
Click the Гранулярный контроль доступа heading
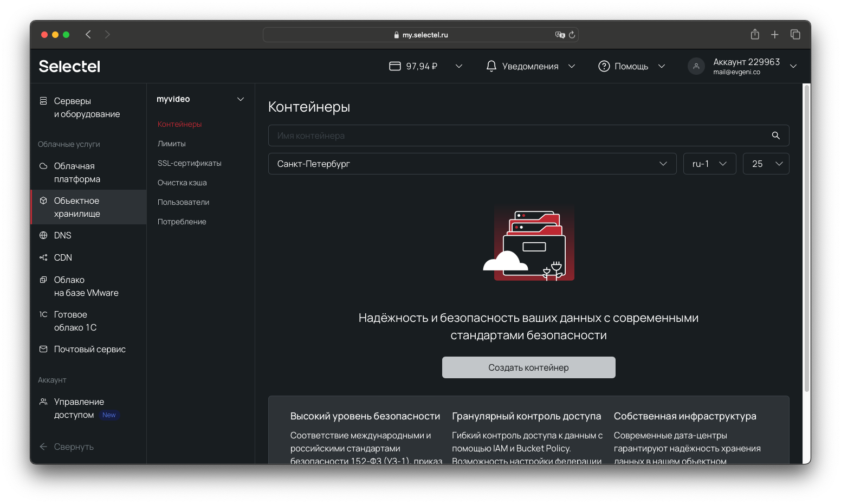(x=527, y=416)
